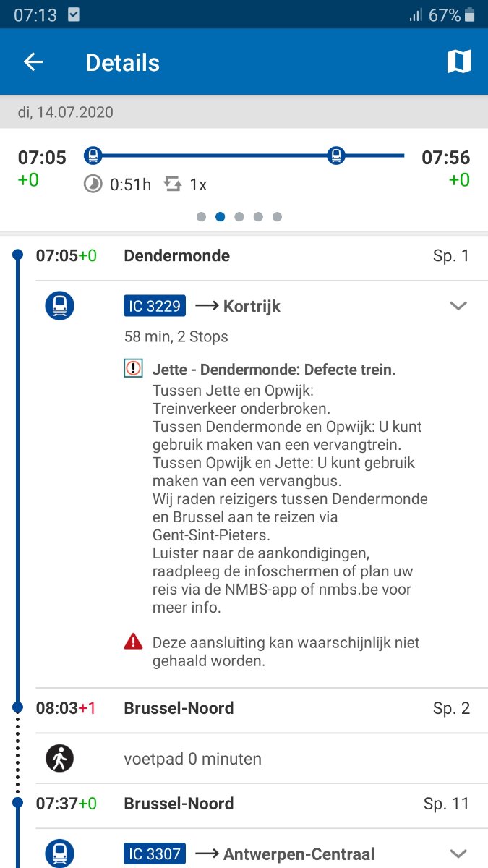
Task: Tap the IC 3307 train badge
Action: point(154,854)
